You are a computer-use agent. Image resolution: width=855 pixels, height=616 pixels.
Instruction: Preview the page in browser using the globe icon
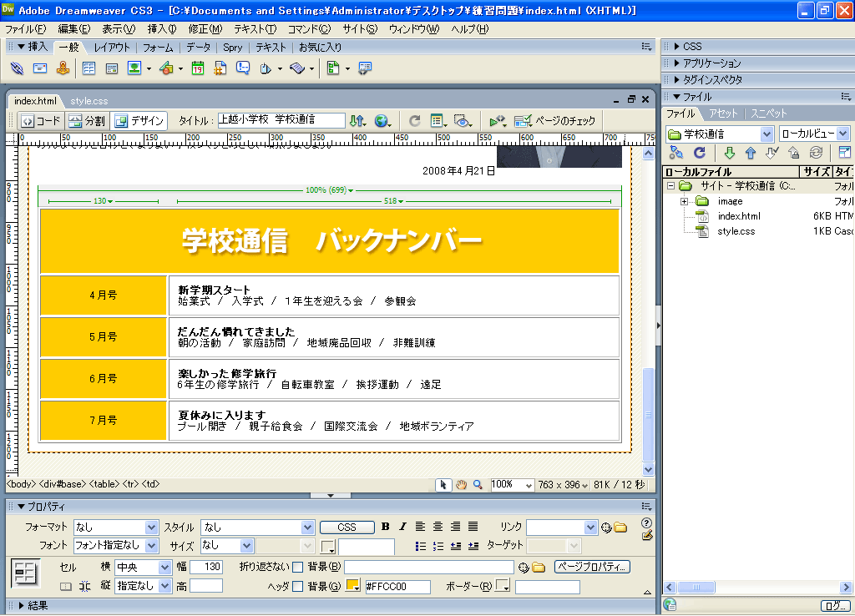click(x=382, y=121)
